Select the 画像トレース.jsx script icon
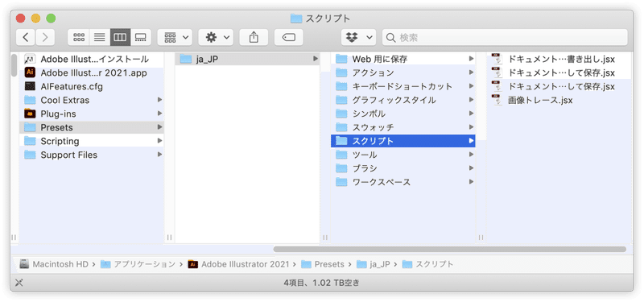This screenshot has width=644, height=302. [x=497, y=100]
